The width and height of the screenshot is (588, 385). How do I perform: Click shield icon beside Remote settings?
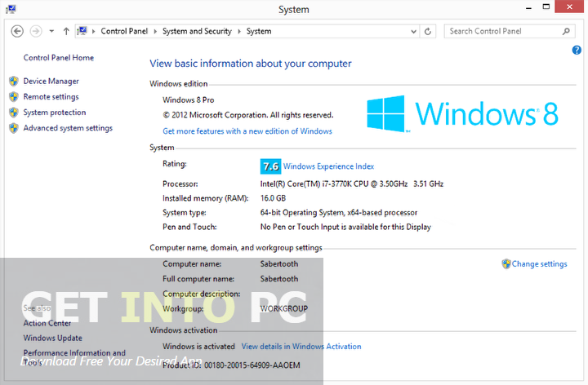(x=14, y=96)
